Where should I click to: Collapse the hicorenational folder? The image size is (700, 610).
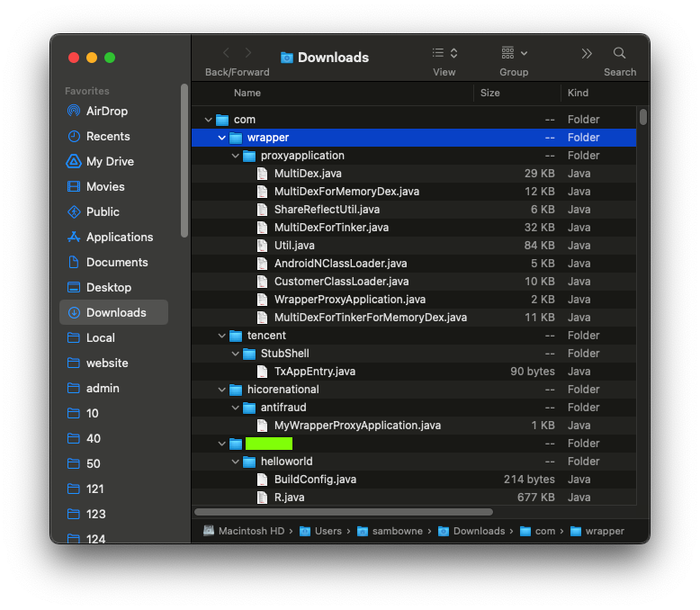[222, 390]
